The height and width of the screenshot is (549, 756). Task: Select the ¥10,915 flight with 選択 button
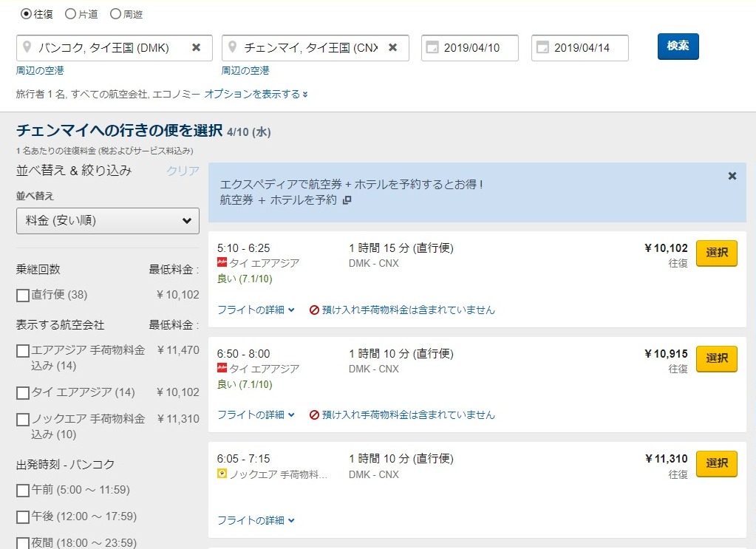(717, 358)
